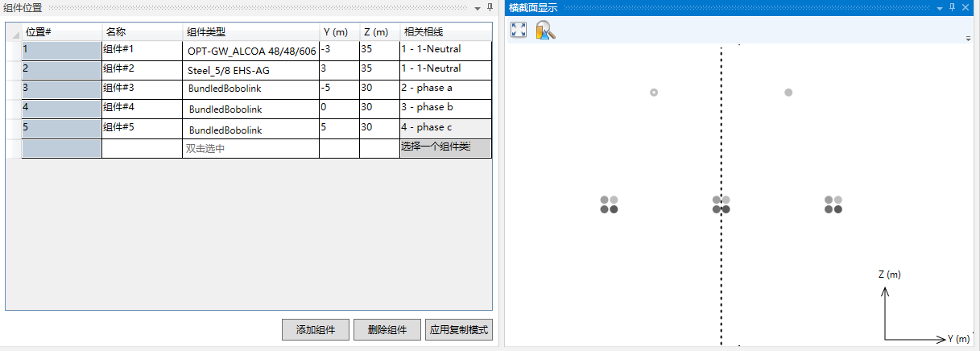This screenshot has height=351, width=980.
Task: Open the 横截面显示 panel options dropdown arrow
Action: coord(940,7)
